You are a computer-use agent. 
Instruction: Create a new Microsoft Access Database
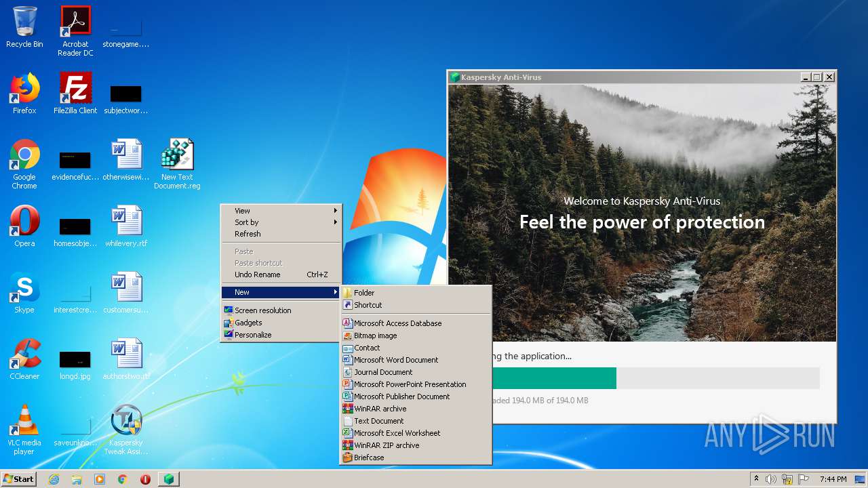(416, 323)
